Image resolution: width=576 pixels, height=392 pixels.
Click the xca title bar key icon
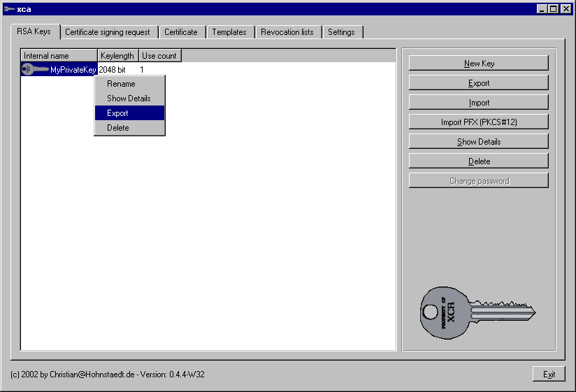coord(9,8)
